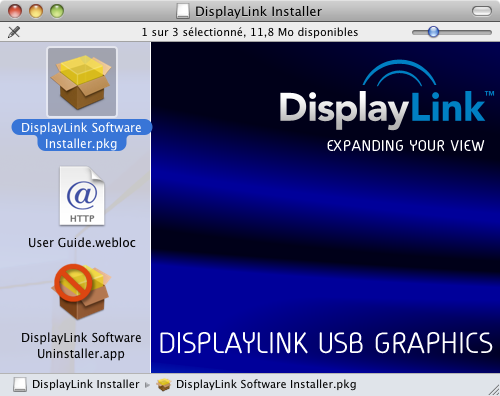Select the DisplayLink Software Installer package icon
This screenshot has width=500, height=396.
click(82, 82)
